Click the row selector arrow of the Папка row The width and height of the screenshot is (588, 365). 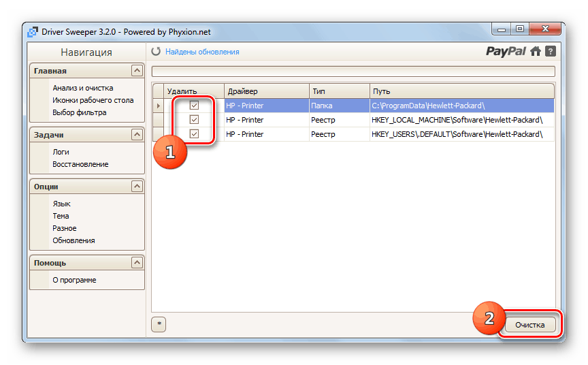point(159,106)
